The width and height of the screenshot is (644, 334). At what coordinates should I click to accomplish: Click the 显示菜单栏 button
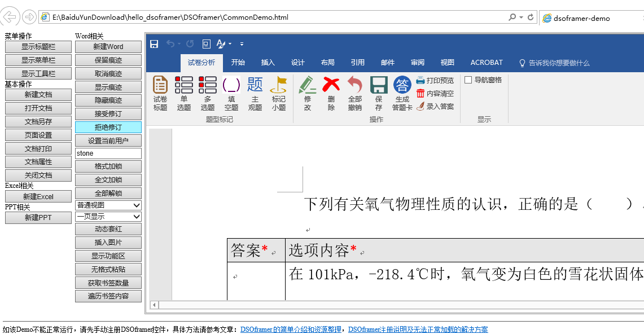pyautogui.click(x=38, y=60)
